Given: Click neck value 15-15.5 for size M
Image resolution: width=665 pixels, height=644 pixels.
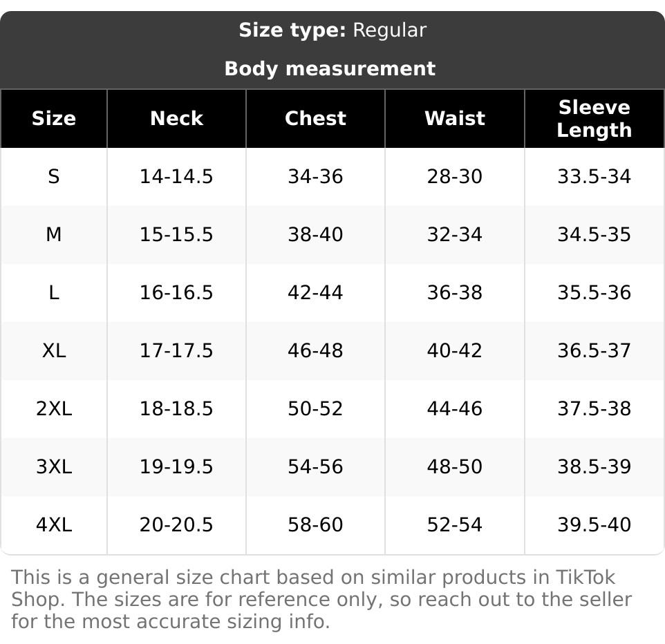Looking at the screenshot, I should tap(176, 235).
